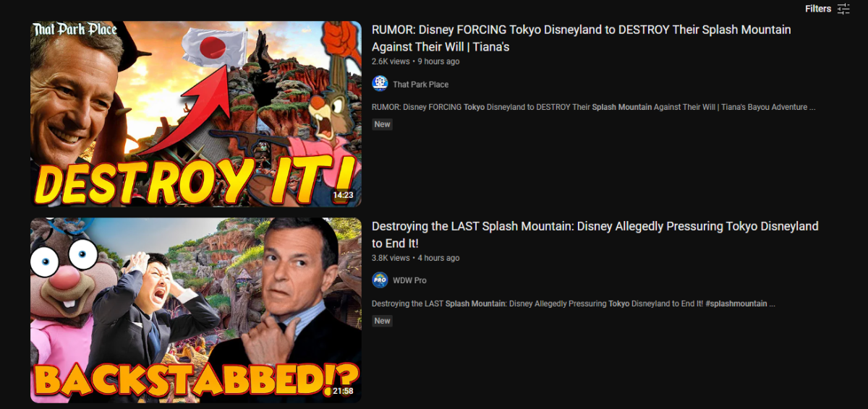Click the Filters label
The width and height of the screenshot is (868, 409).
coord(818,9)
